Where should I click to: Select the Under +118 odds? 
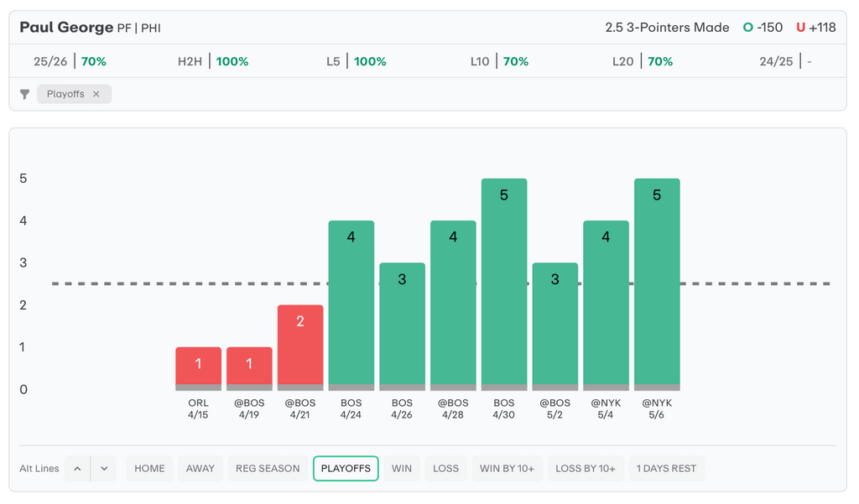click(x=815, y=28)
